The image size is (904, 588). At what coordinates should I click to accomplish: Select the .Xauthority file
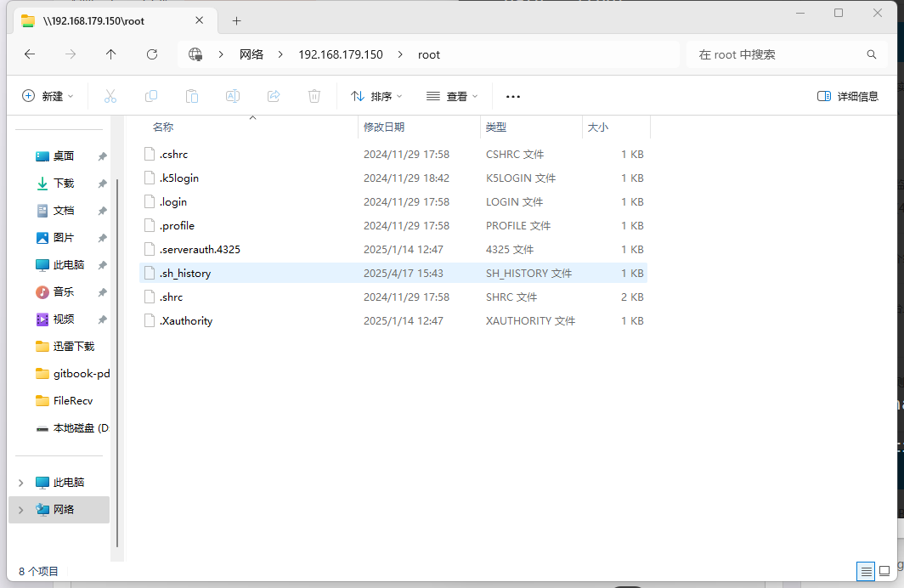[393, 320]
